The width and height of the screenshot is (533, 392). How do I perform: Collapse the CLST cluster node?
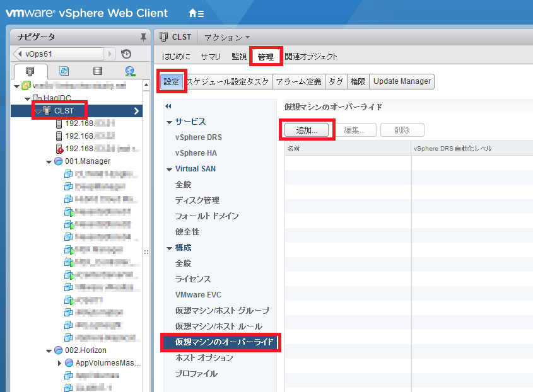[x=38, y=112]
